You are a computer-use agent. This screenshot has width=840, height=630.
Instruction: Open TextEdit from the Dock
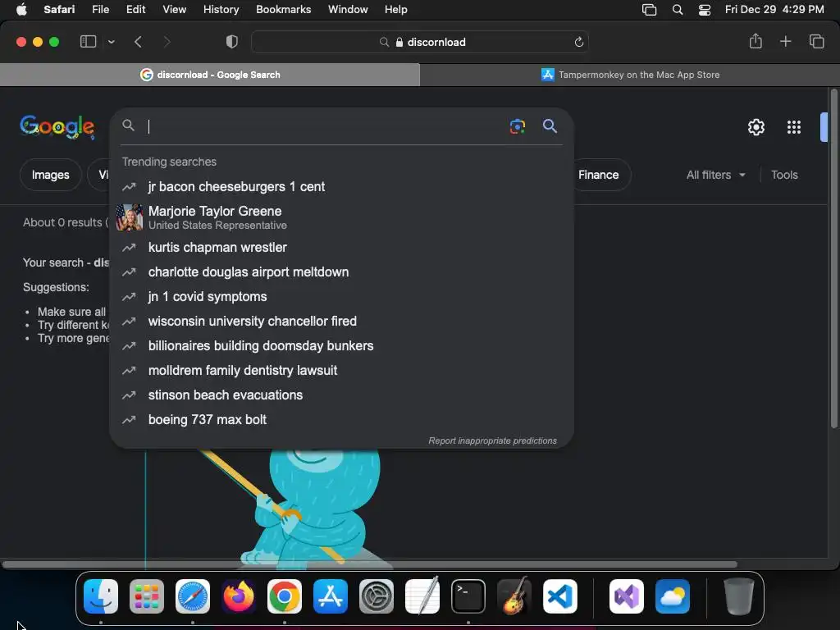tap(422, 596)
